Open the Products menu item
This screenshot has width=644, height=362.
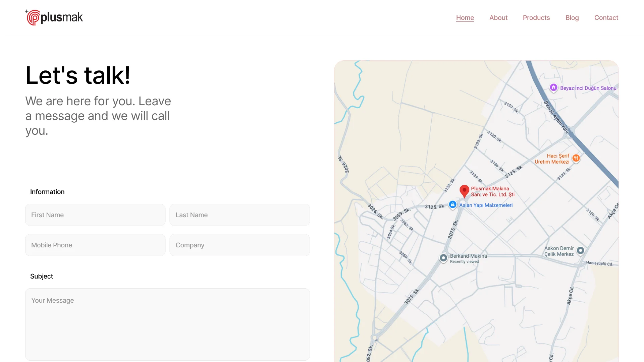(536, 18)
